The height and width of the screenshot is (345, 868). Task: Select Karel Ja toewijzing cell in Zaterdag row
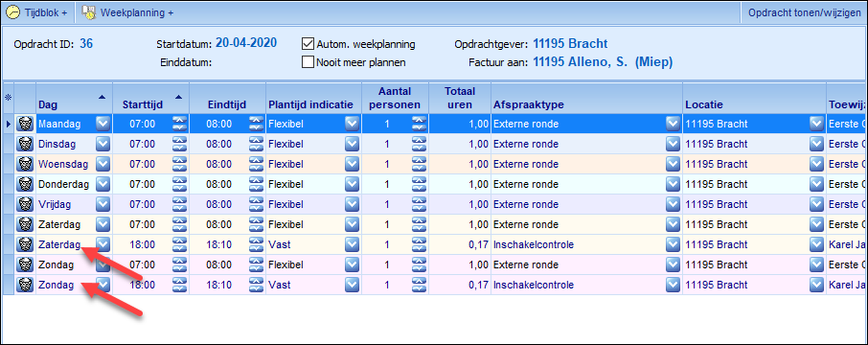click(847, 244)
